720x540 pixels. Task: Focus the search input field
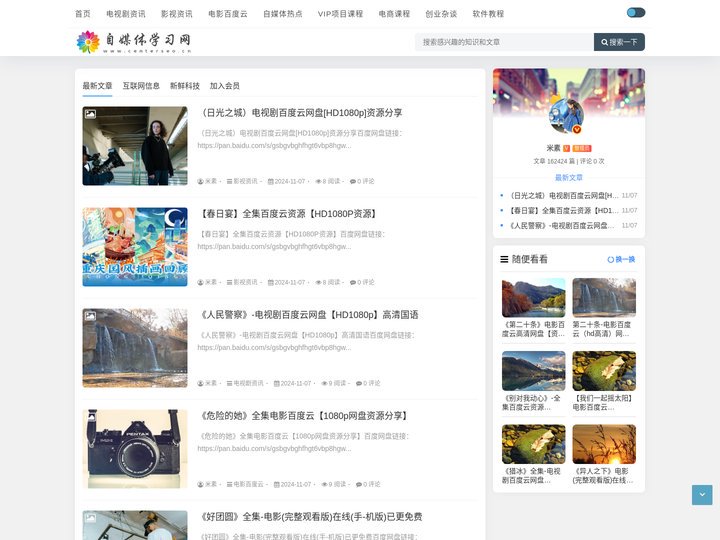504,42
